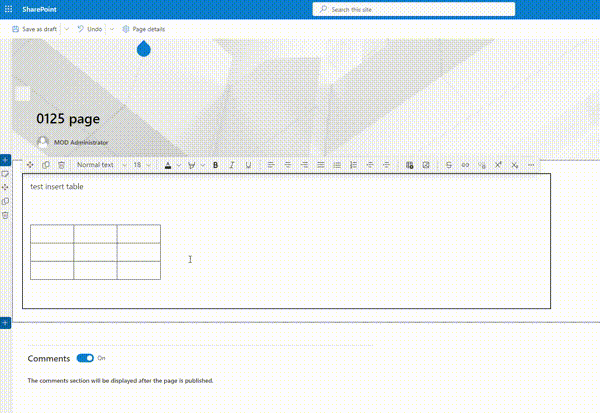Screen dimensions: 600x413
Task: Toggle italic formatting
Action: coord(232,165)
